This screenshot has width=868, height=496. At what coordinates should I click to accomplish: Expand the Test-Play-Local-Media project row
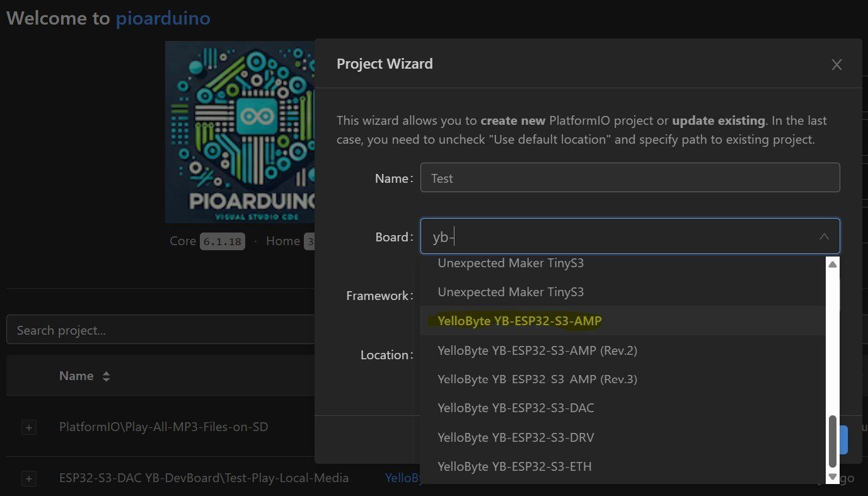tap(28, 478)
